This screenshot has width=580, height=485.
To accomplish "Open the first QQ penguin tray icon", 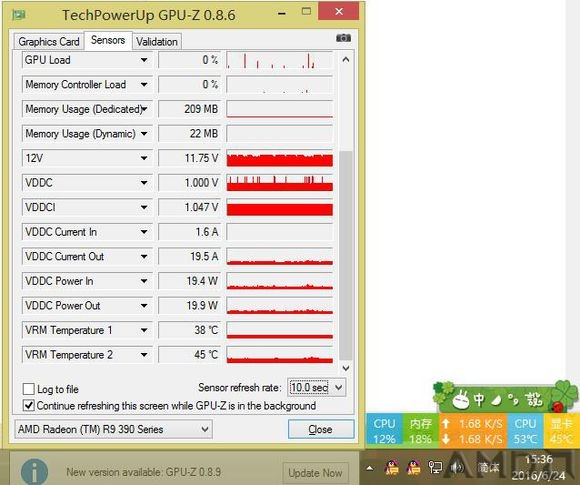I will pos(392,468).
